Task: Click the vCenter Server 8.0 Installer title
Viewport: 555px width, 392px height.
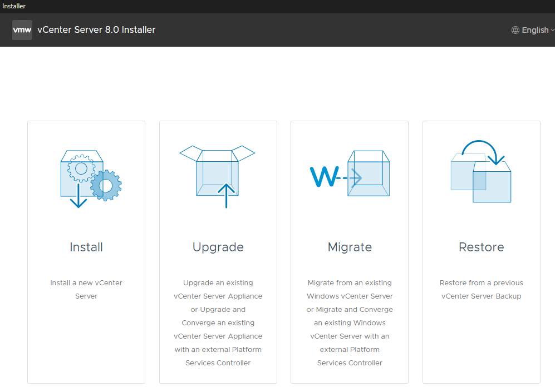Action: [x=96, y=29]
